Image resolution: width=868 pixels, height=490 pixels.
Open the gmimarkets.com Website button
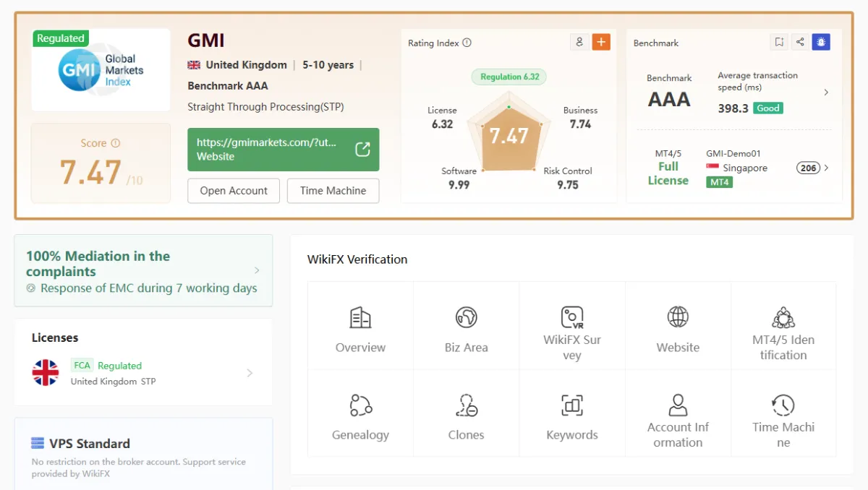(x=283, y=150)
